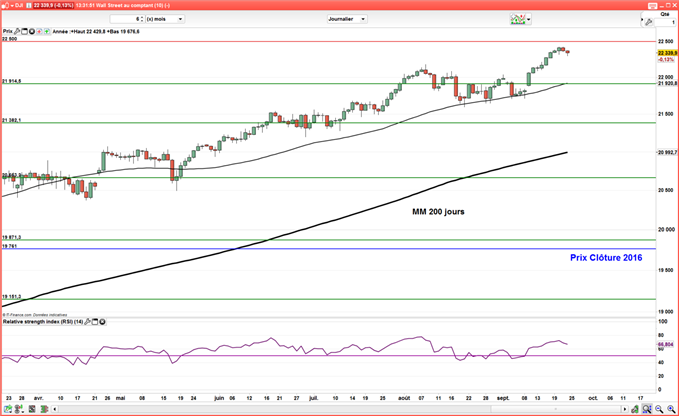Viewport: 679px width, 416px height.
Task: Click the 'Prix Clôture 2016' blue label
Action: [x=606, y=258]
